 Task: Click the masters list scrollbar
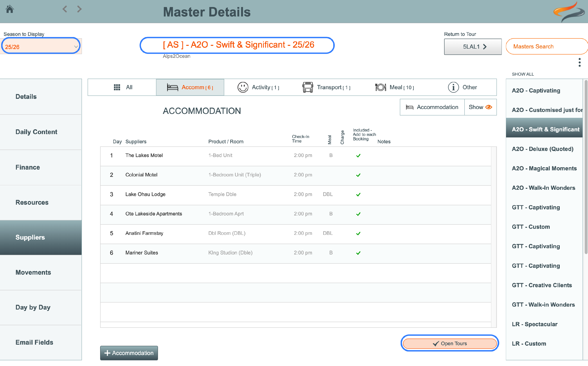click(x=586, y=167)
